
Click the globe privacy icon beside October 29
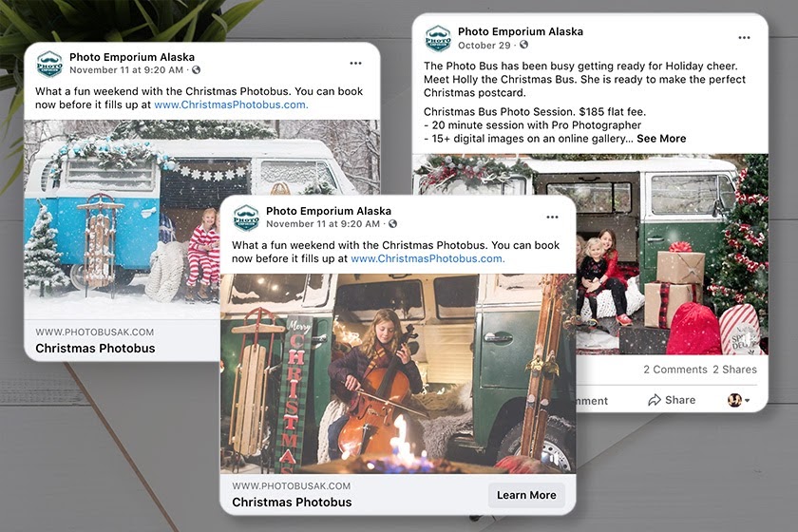523,45
